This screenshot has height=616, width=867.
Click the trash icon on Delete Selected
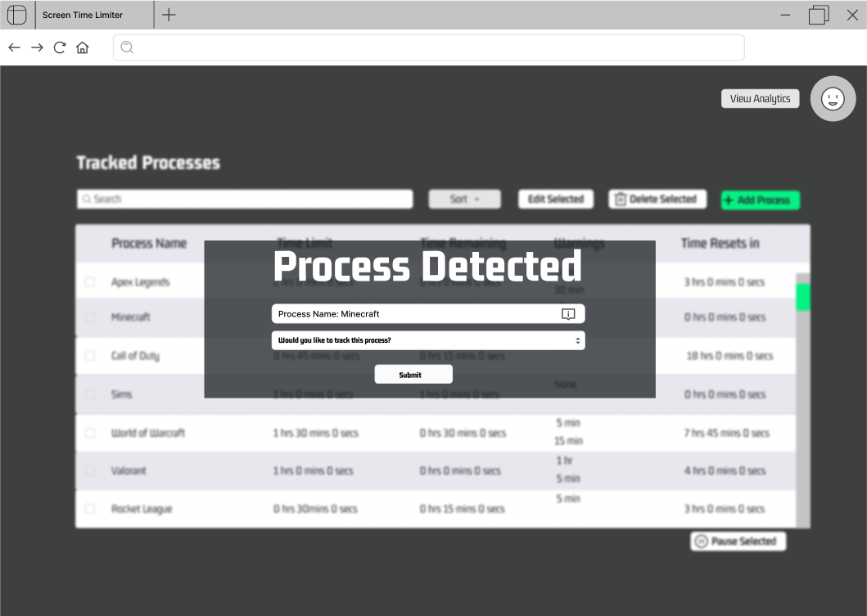pos(621,199)
